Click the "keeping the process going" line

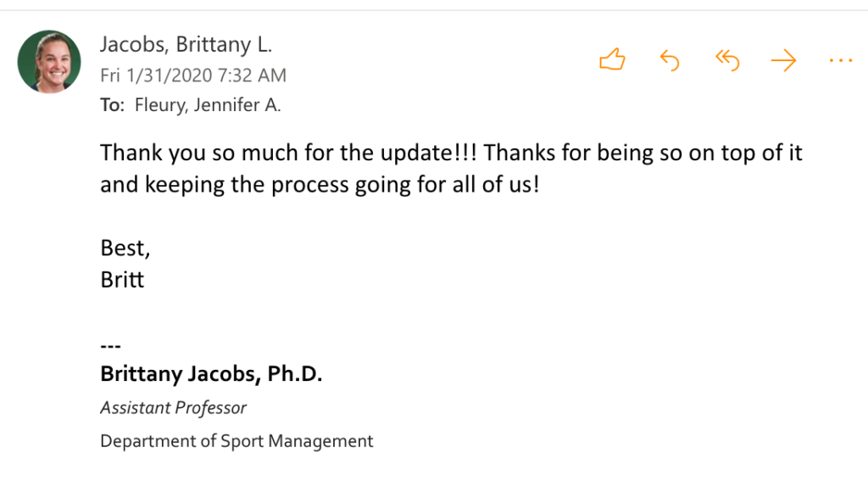319,184
